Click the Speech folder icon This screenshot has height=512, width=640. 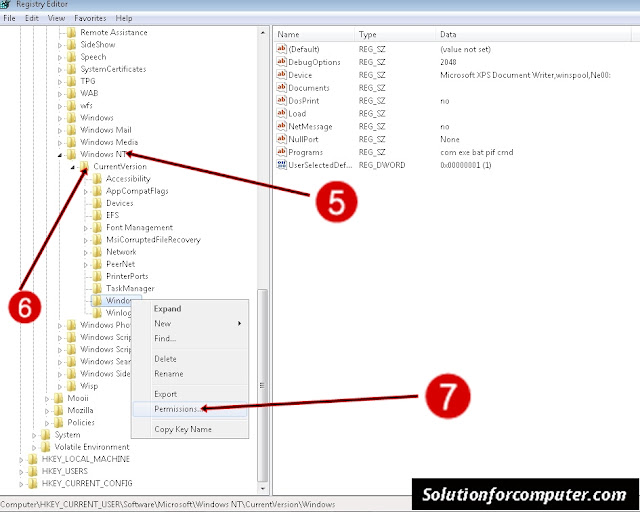71,57
